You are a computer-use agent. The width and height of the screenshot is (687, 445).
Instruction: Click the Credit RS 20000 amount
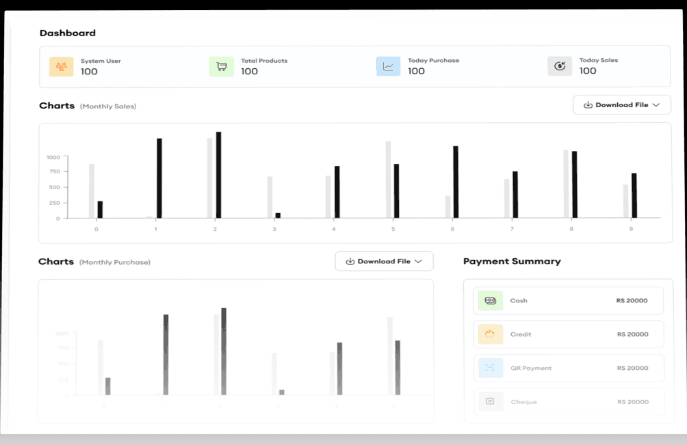click(x=632, y=334)
